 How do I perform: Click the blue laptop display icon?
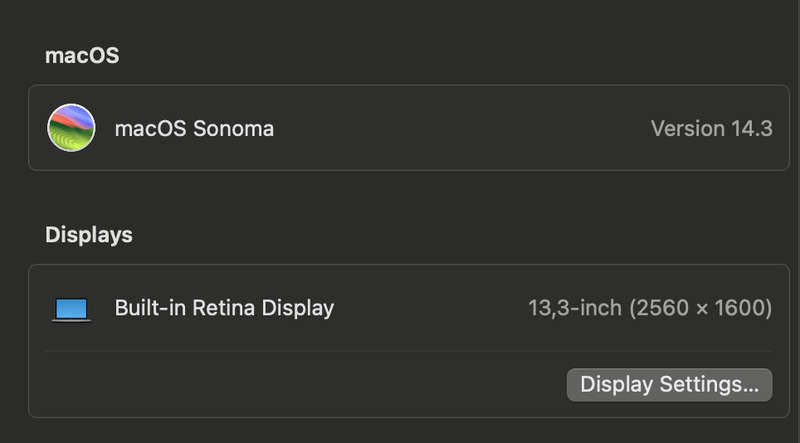71,310
